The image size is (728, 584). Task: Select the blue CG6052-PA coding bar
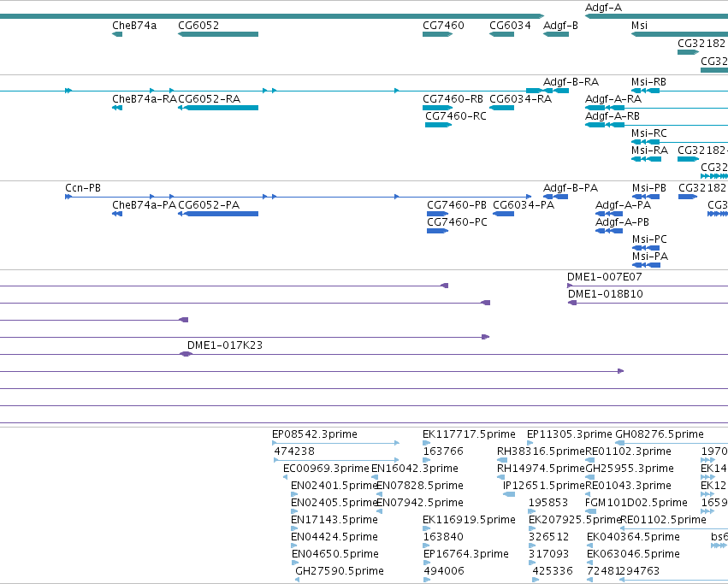pos(218,214)
